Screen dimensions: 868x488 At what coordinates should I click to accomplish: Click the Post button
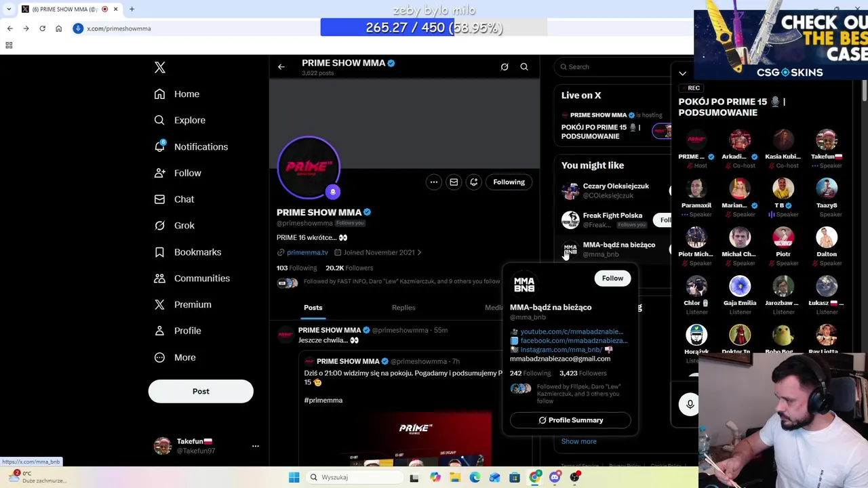(x=201, y=391)
